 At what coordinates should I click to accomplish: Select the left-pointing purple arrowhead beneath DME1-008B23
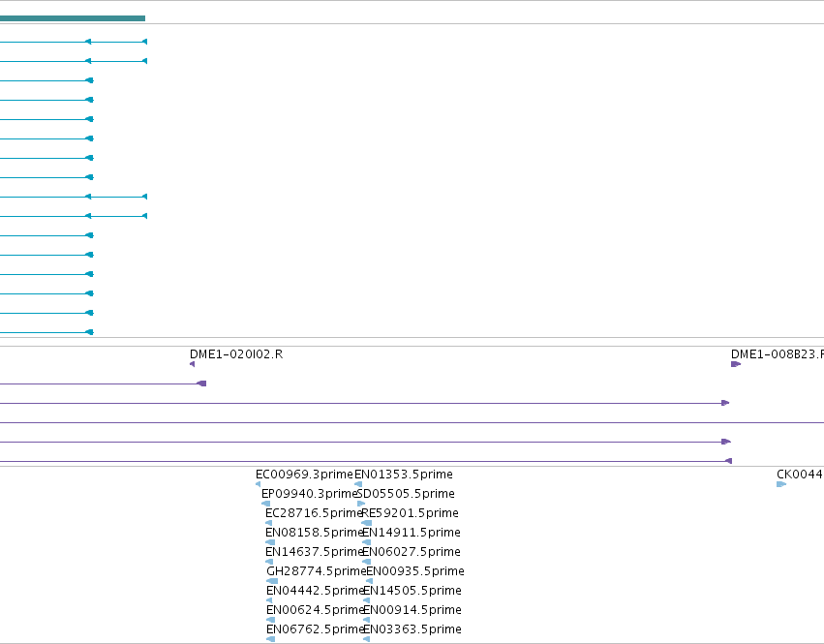pos(728,461)
